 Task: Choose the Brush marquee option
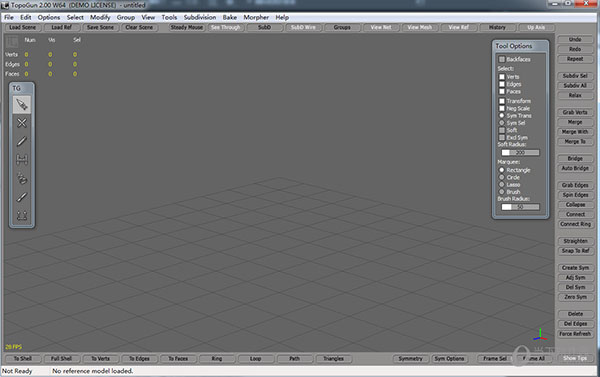(x=502, y=192)
